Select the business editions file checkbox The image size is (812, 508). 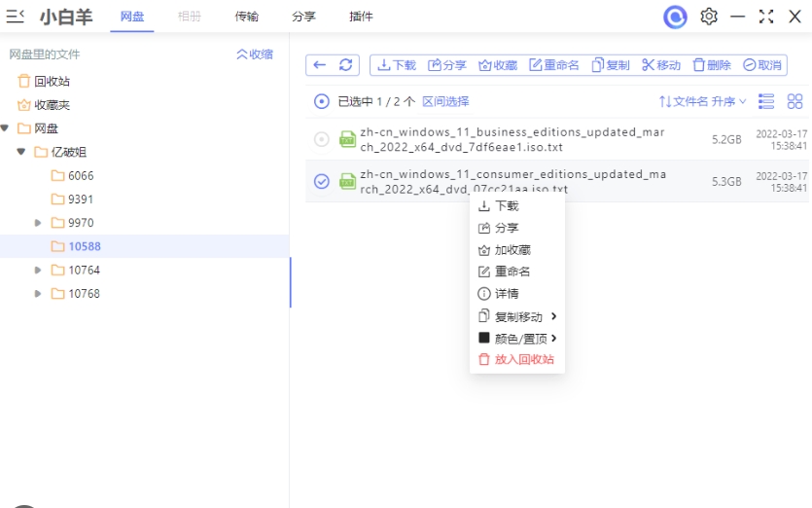tap(322, 139)
